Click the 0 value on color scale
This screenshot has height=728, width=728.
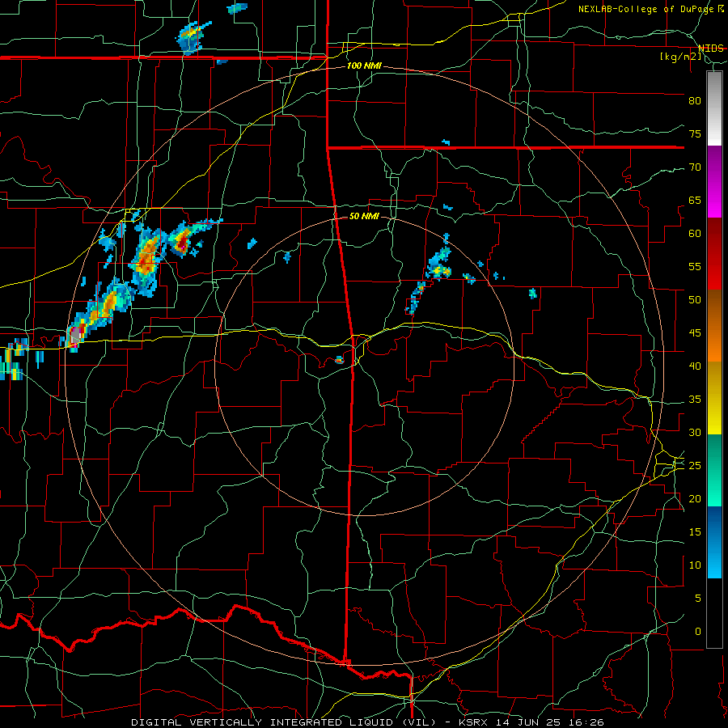(698, 632)
